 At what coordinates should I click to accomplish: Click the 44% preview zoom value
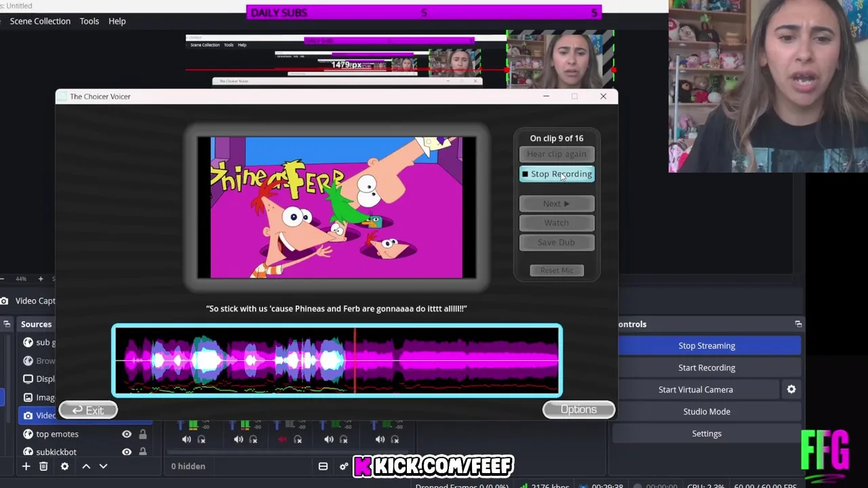[21, 279]
